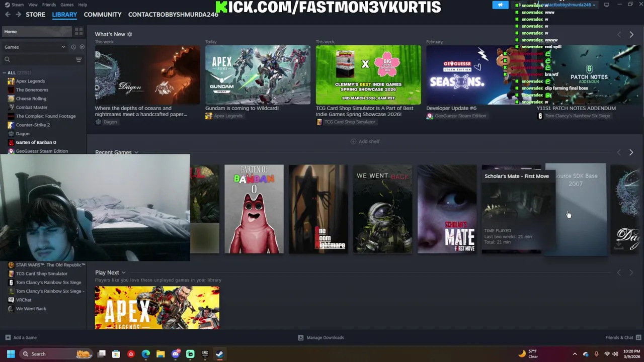This screenshot has height=362, width=644.
Task: Collapse the ALL games category
Action: click(5, 73)
